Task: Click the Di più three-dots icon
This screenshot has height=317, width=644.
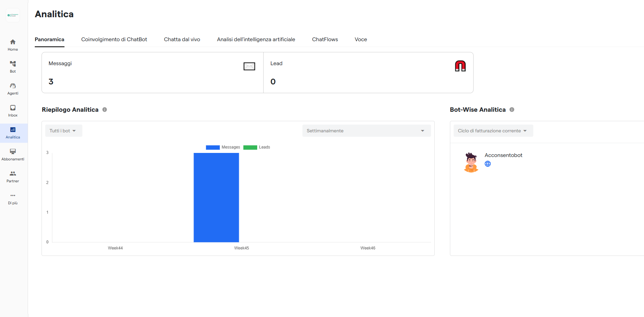Action: [x=13, y=195]
